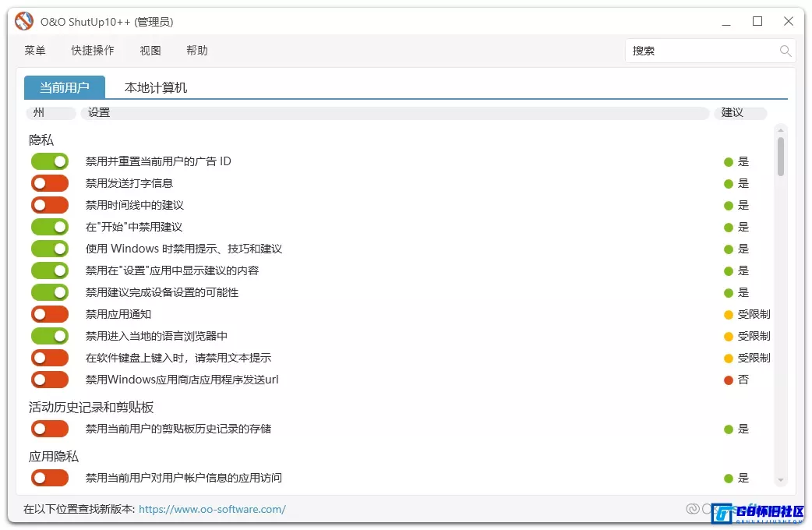The width and height of the screenshot is (812, 530).
Task: Open the 视图 menu
Action: (150, 50)
